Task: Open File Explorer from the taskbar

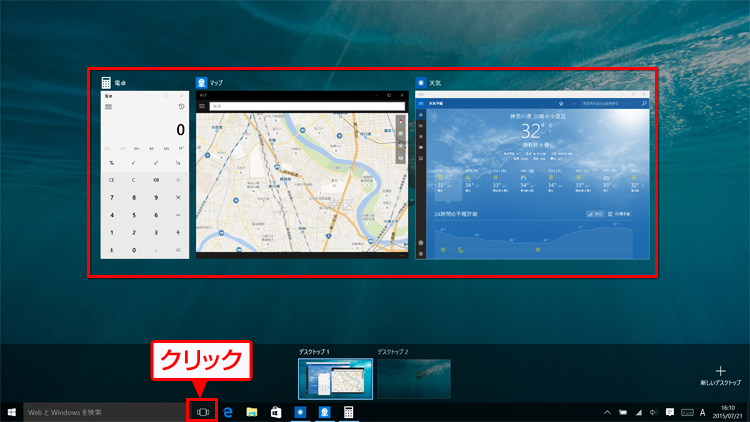Action: [252, 412]
